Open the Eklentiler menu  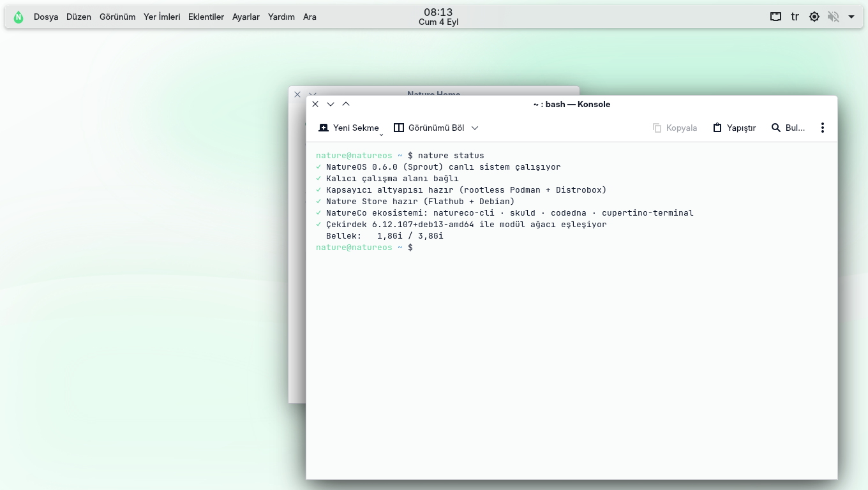[206, 17]
